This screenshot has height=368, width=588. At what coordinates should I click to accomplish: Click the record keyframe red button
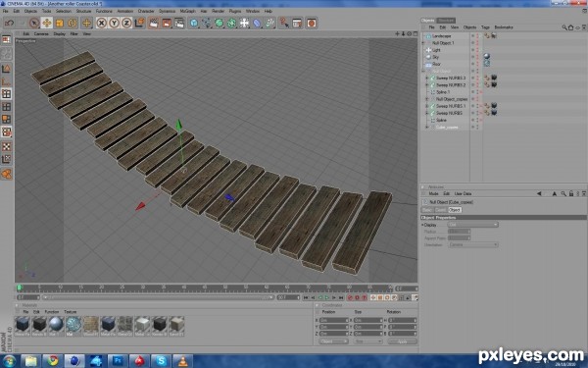(350, 297)
